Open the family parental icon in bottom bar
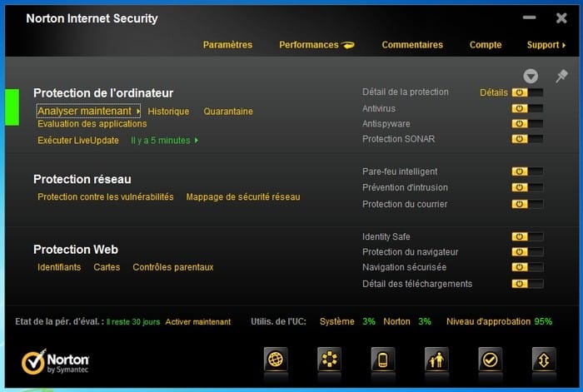 436,360
